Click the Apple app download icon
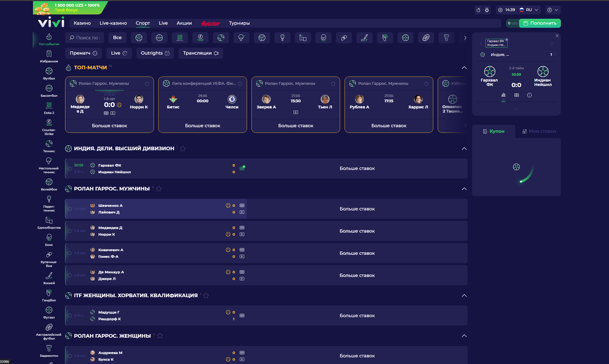The image size is (609, 364). 478,10
